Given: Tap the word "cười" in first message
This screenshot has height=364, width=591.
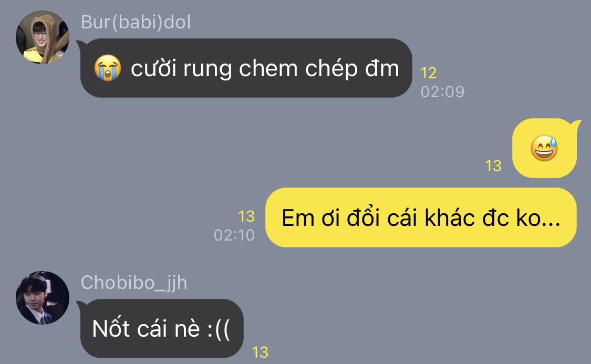Looking at the screenshot, I should tap(153, 69).
